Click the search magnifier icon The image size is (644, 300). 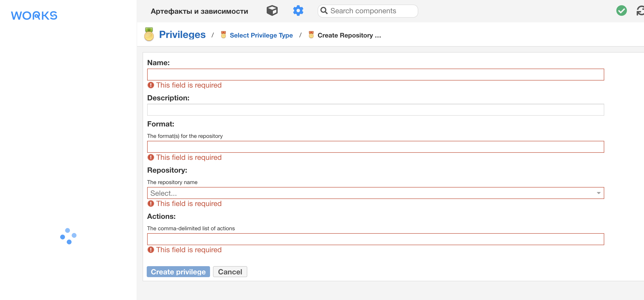(324, 11)
